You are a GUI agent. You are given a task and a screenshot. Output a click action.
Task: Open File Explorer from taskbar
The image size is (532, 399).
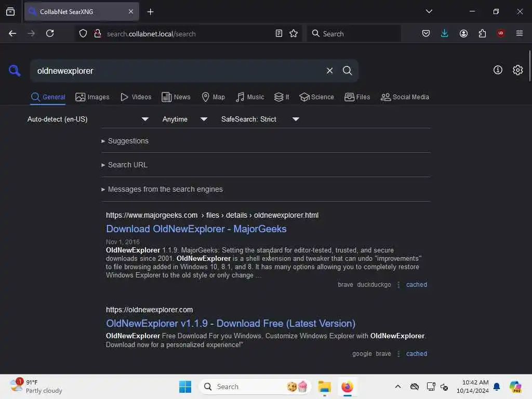[x=324, y=387]
